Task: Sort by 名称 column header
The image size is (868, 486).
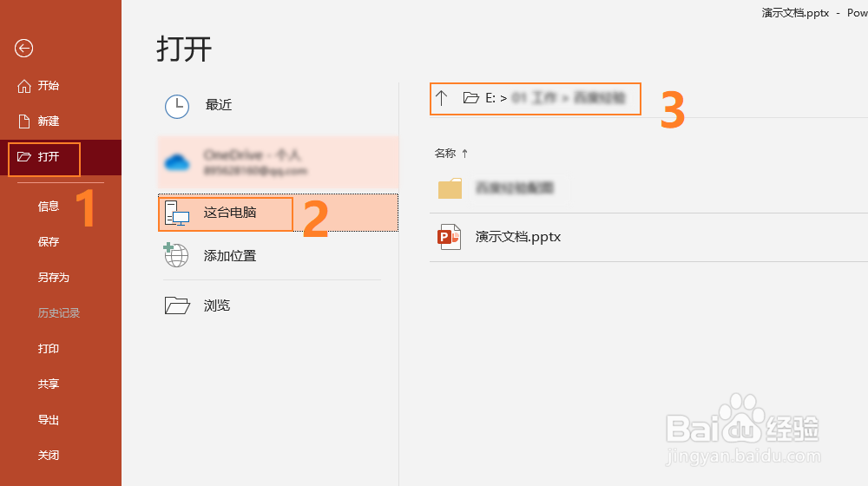Action: point(445,154)
